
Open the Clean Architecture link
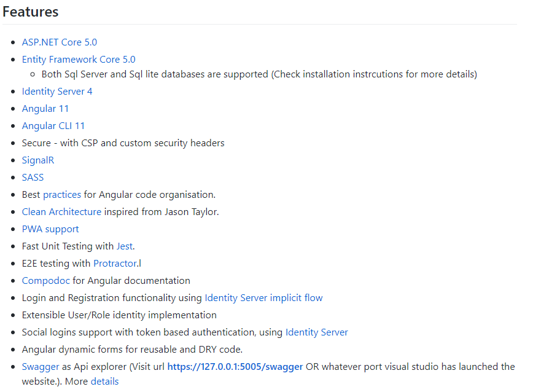point(61,212)
